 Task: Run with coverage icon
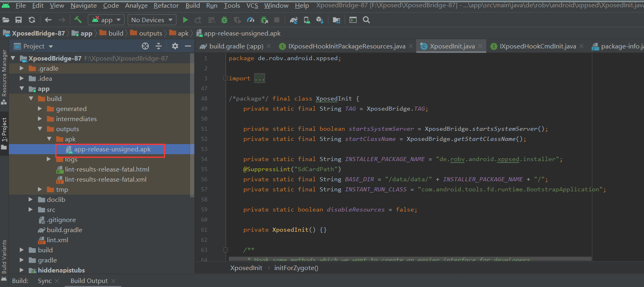[238, 20]
